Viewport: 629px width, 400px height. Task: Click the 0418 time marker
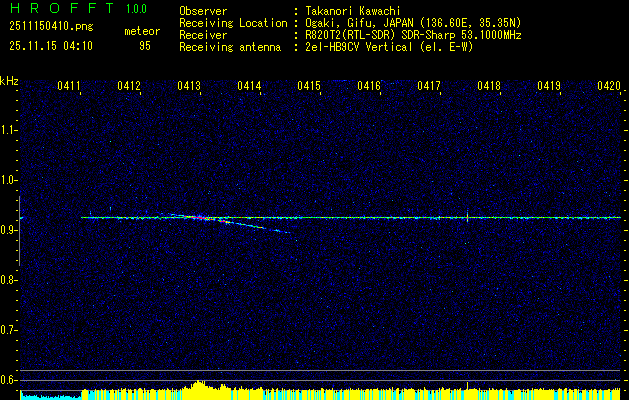click(489, 87)
